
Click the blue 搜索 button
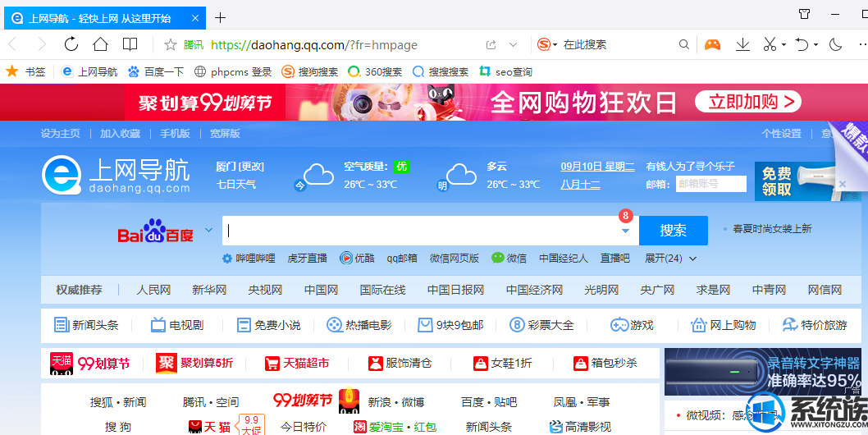point(673,231)
